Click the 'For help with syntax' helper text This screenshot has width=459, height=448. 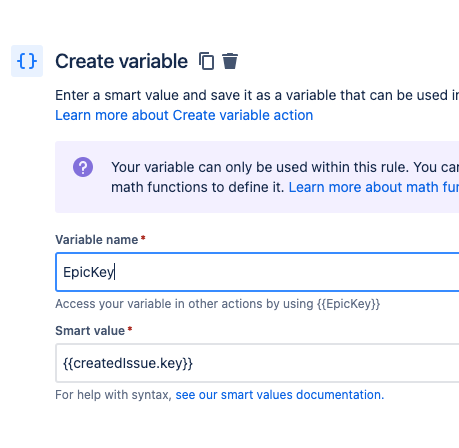tap(113, 395)
